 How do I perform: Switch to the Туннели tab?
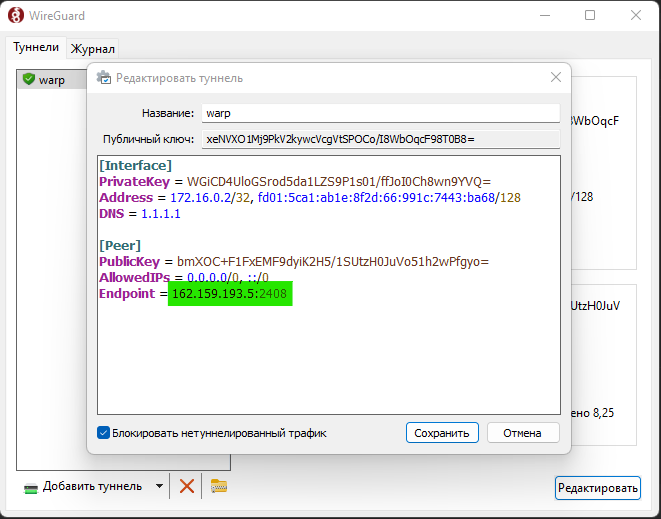(x=36, y=47)
